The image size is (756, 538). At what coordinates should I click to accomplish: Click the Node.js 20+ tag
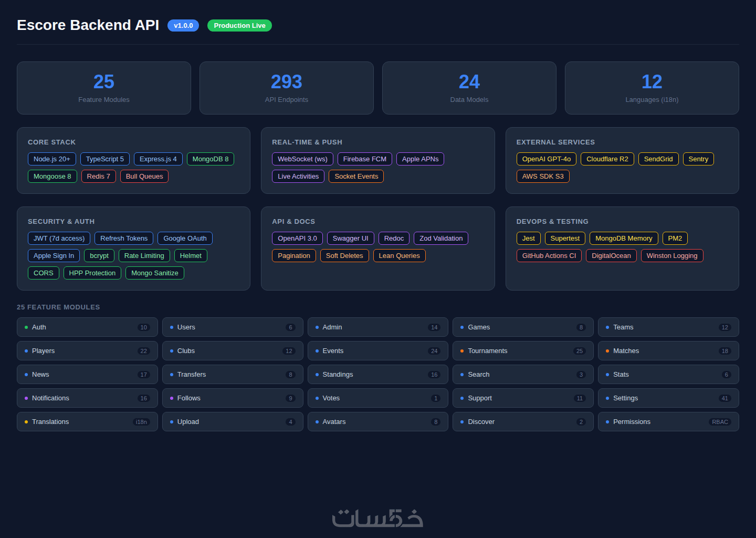point(52,159)
